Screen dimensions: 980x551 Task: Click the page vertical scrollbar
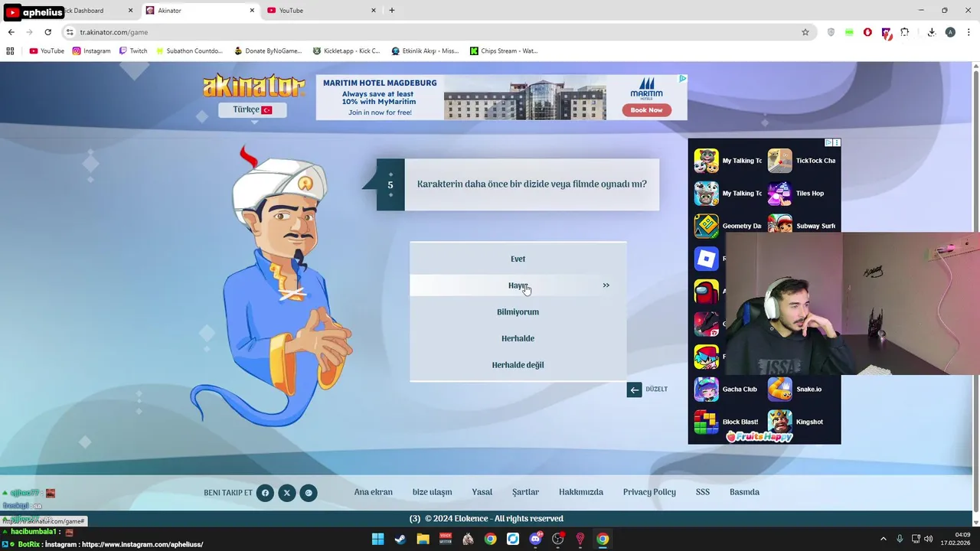coord(975,291)
